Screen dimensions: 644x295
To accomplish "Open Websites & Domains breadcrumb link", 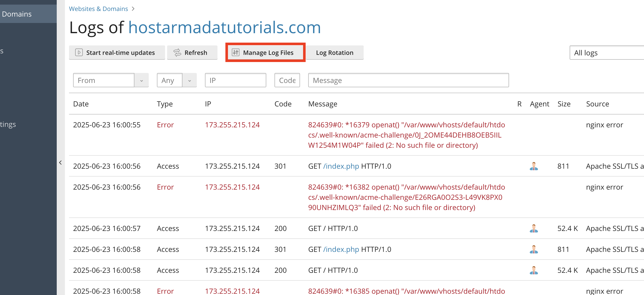I will [98, 9].
